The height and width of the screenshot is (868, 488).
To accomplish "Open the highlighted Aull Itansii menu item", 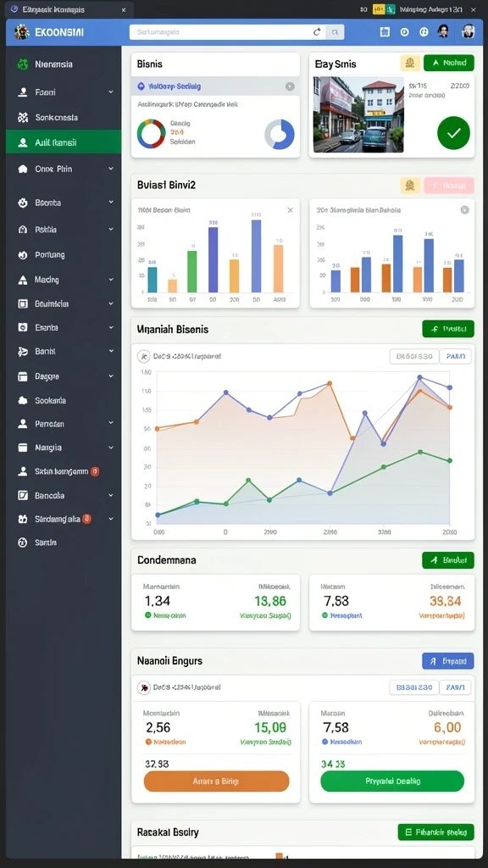I will point(64,142).
